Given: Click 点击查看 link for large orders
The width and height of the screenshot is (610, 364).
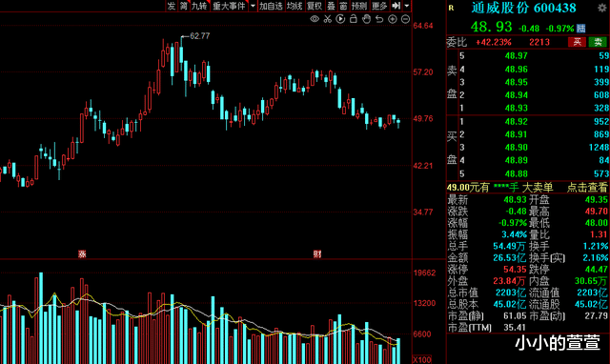Looking at the screenshot, I should pos(587,188).
